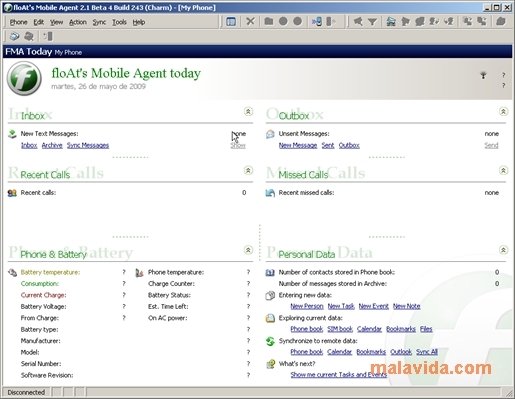Open the SIM book link
515x399 pixels.
coord(340,329)
